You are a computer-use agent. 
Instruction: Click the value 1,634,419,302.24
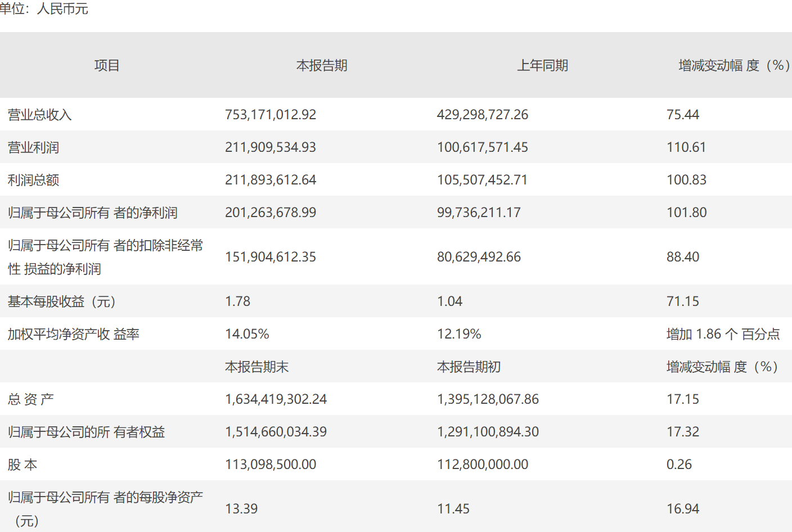coord(276,399)
